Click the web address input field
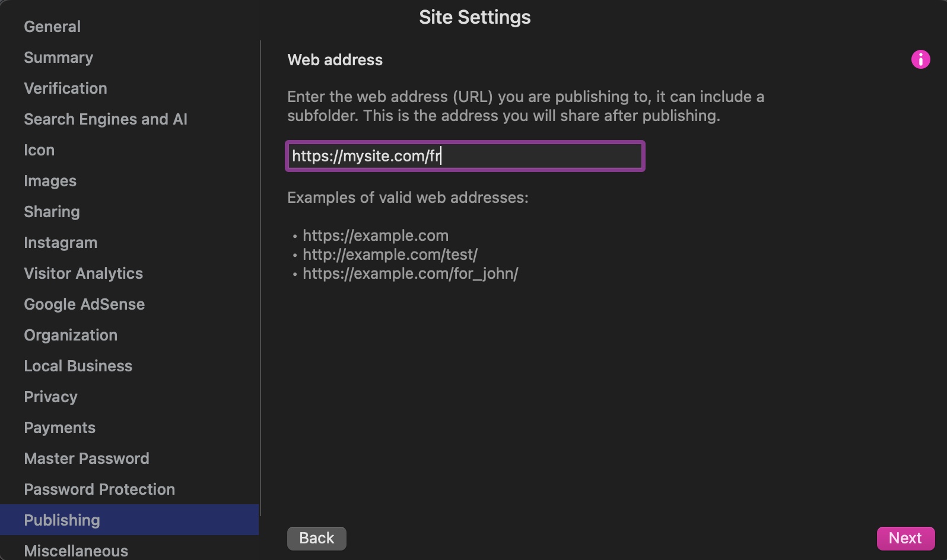This screenshot has height=560, width=947. point(465,156)
